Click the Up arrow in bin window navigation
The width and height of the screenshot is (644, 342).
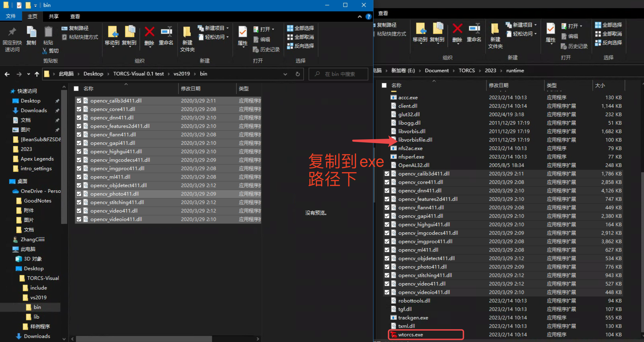pos(37,74)
